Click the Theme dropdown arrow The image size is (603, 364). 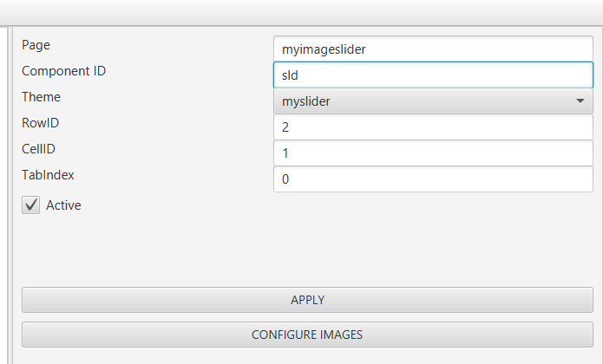(580, 101)
